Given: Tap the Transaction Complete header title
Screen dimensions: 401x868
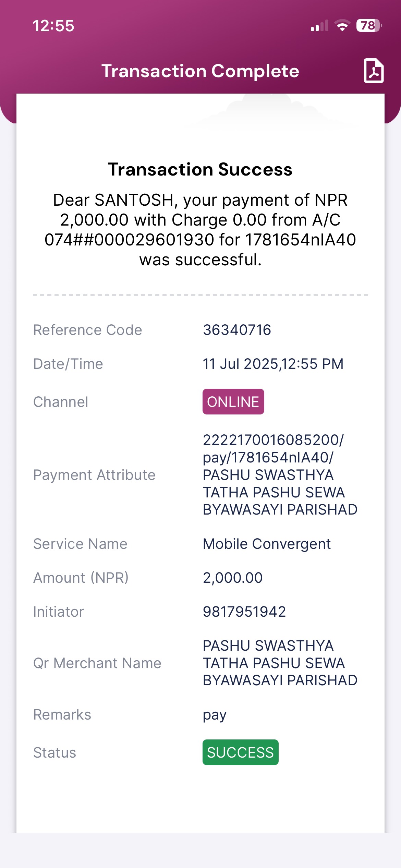Looking at the screenshot, I should click(x=200, y=71).
